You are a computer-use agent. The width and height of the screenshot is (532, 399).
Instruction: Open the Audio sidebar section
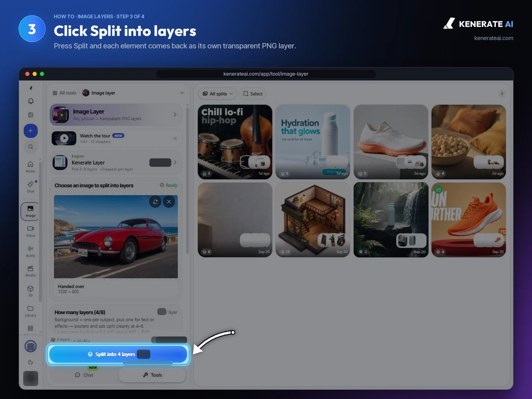pyautogui.click(x=31, y=251)
